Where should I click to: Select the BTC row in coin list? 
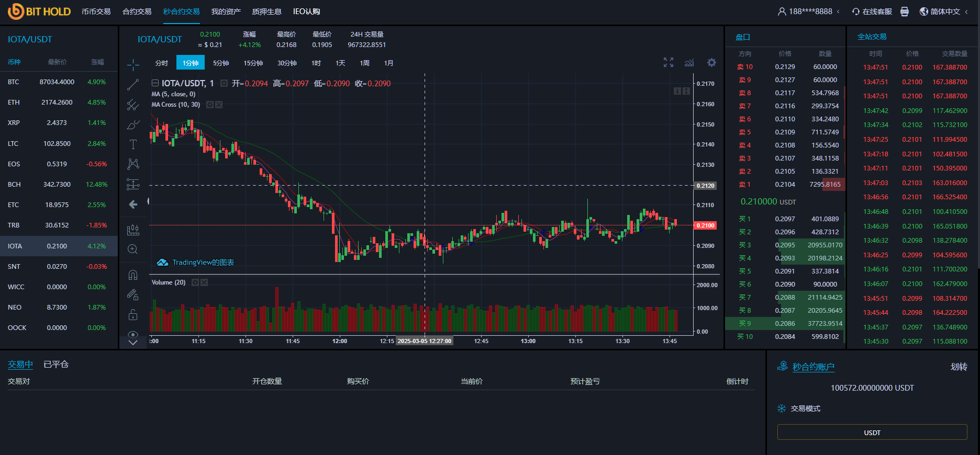pyautogui.click(x=58, y=82)
